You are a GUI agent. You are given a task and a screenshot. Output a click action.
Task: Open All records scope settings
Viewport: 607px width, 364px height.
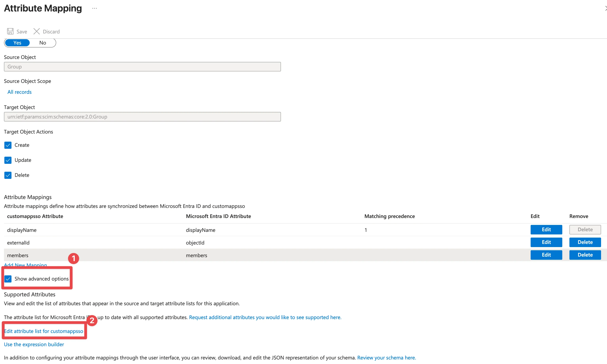[x=19, y=92]
